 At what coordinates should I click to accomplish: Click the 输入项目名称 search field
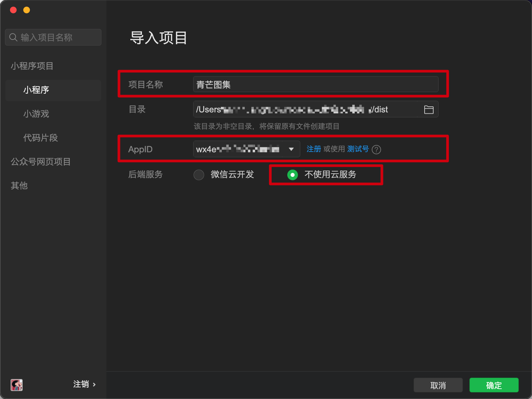pos(53,37)
